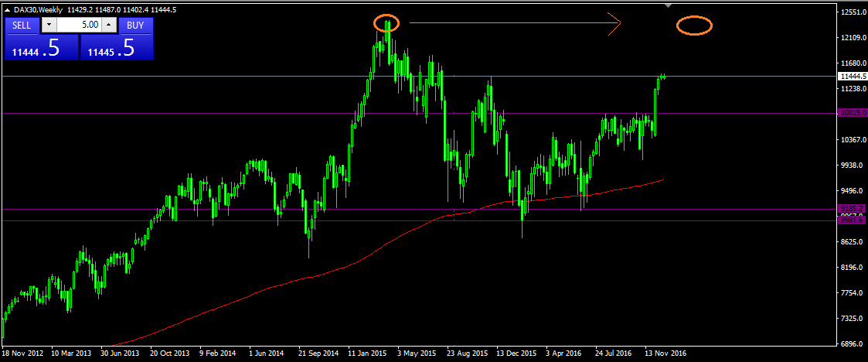Click the 12551.0 price scale label
Screen dimensions: 868x362
pos(853,12)
